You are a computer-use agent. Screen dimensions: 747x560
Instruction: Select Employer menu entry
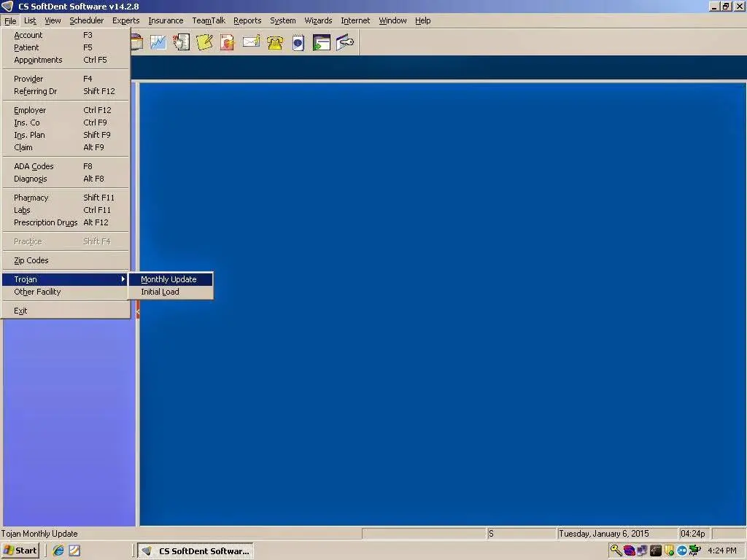[x=66, y=110]
